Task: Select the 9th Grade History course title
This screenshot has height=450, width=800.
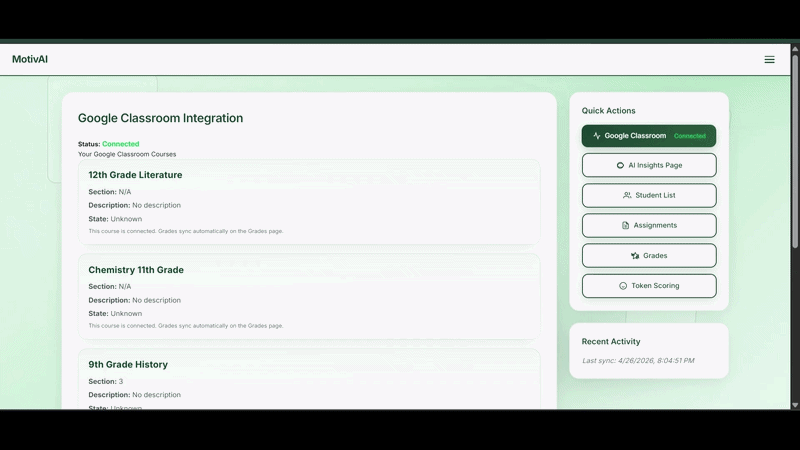Action: click(128, 365)
